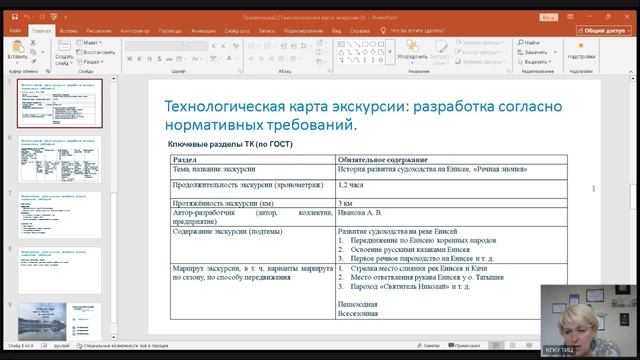
Task: Save the presentation via the floppy disk icon
Action: click(x=15, y=17)
